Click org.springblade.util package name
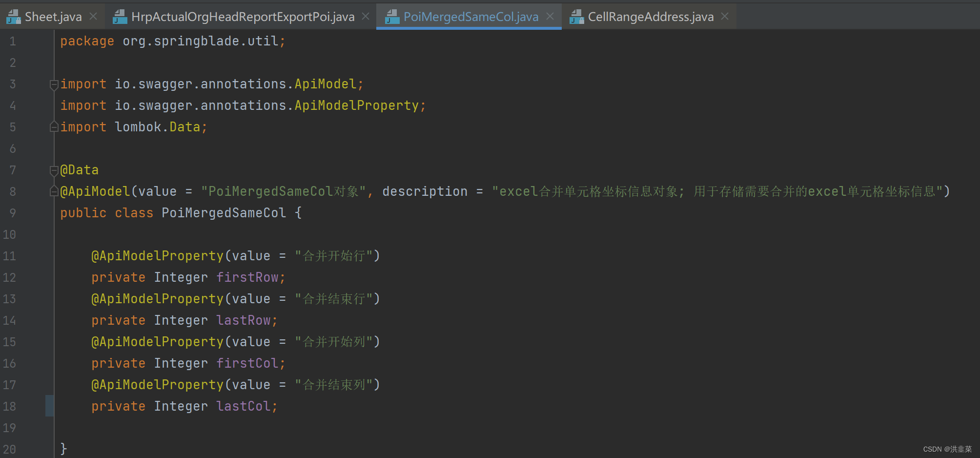This screenshot has height=458, width=980. (200, 42)
